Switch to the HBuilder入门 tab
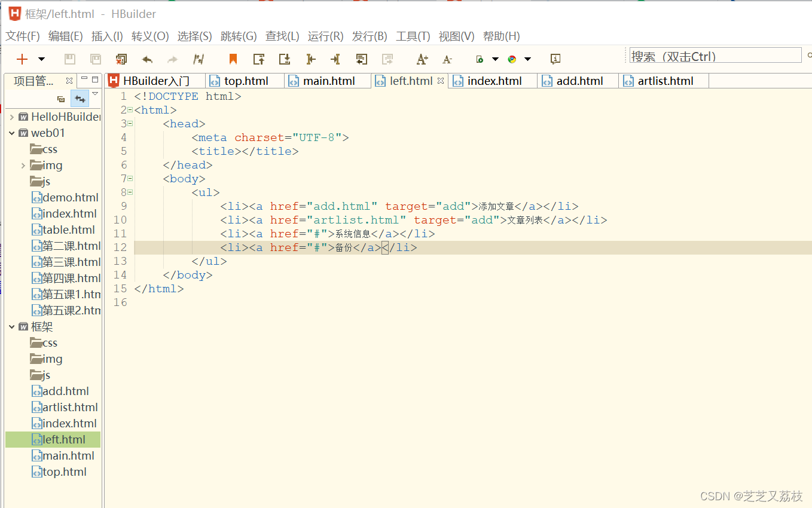The height and width of the screenshot is (508, 812). pyautogui.click(x=155, y=81)
